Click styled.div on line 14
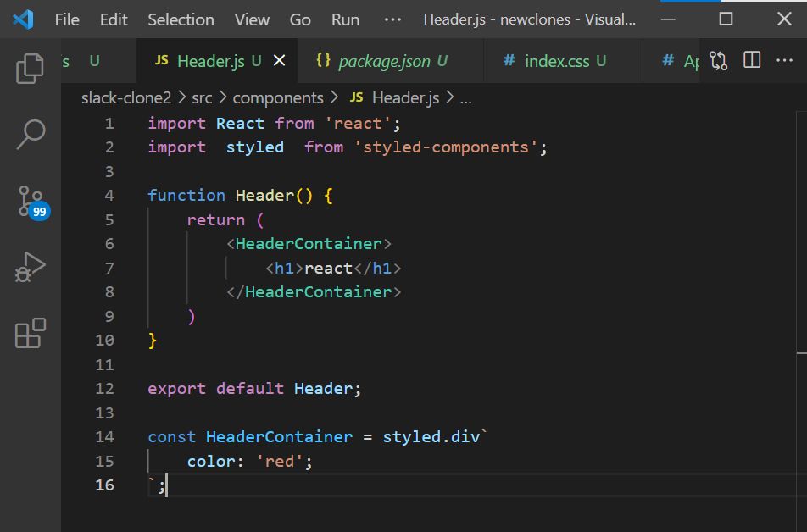 (x=431, y=437)
